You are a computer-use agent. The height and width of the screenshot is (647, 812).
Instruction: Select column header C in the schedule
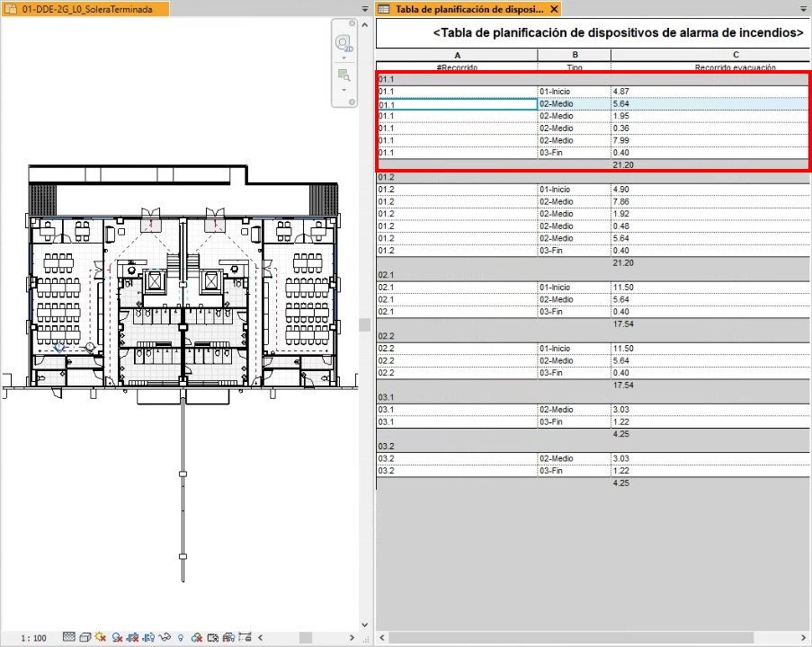point(710,55)
